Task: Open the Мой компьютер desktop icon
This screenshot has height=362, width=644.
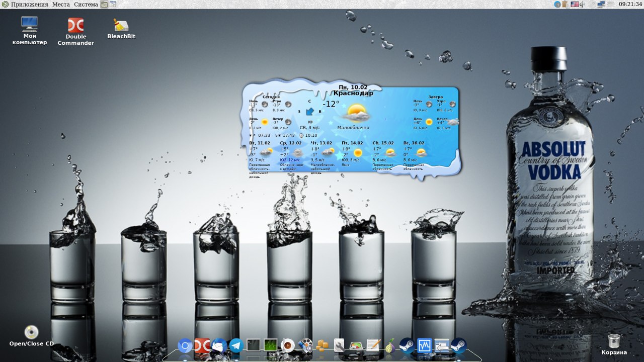Action: point(30,31)
